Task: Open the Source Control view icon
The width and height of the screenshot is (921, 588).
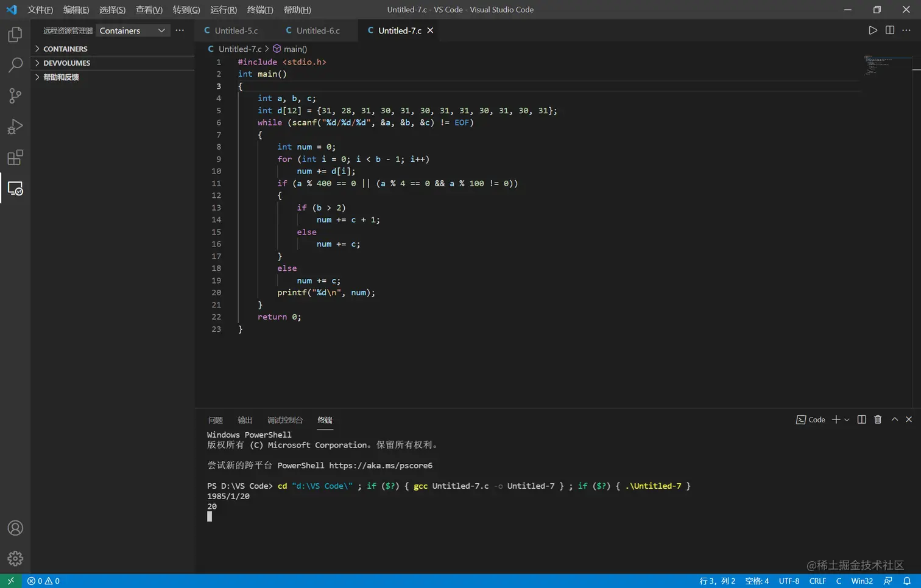Action: [15, 96]
